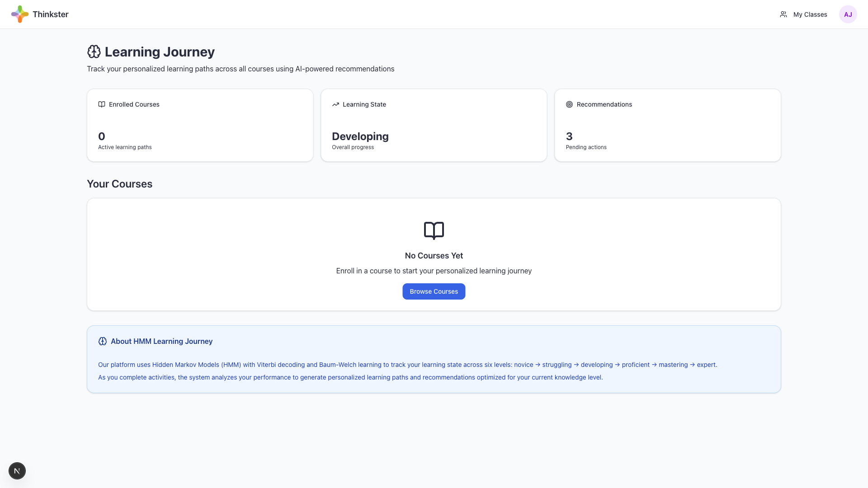Click the people icon beside My Classes

tap(783, 14)
